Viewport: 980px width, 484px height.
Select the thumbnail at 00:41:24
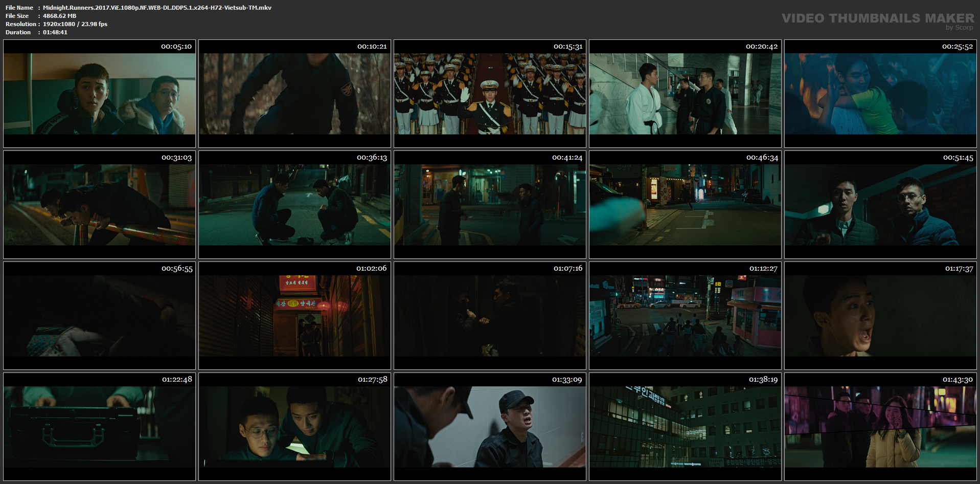pos(490,205)
